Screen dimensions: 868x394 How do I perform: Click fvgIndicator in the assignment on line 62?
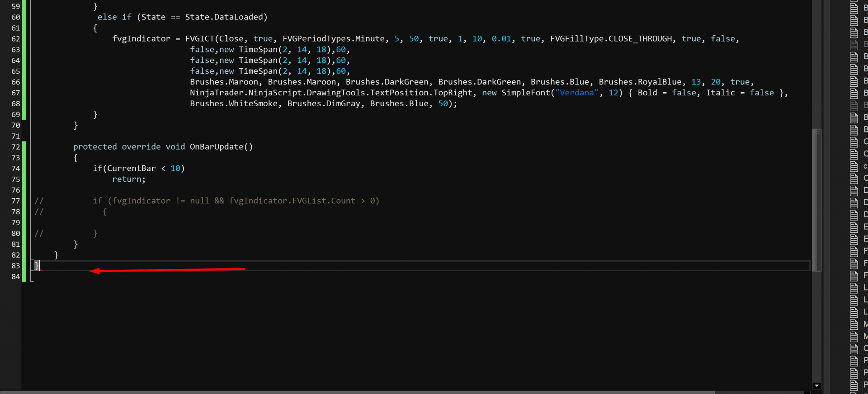[142, 39]
